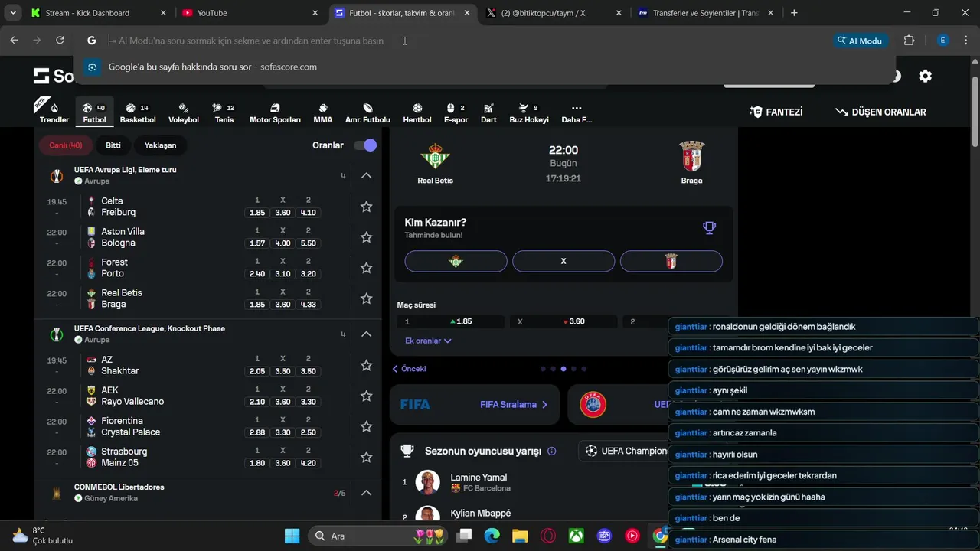Screen dimensions: 980x551
Task: Open Microsoft Edge from taskbar
Action: pos(492,536)
